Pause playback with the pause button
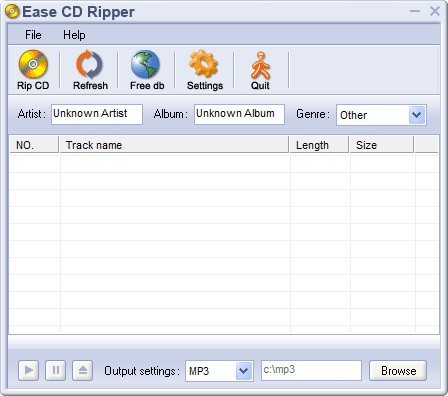 point(56,370)
